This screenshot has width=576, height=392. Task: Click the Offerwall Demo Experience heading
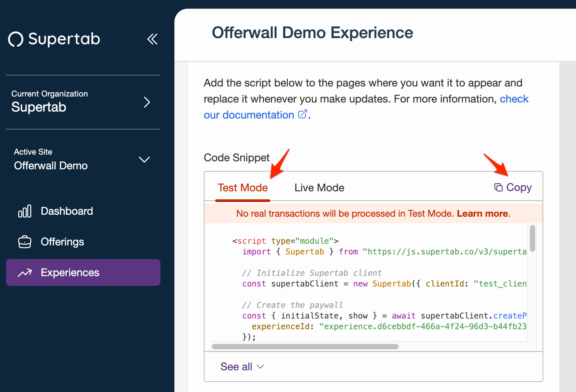[312, 33]
